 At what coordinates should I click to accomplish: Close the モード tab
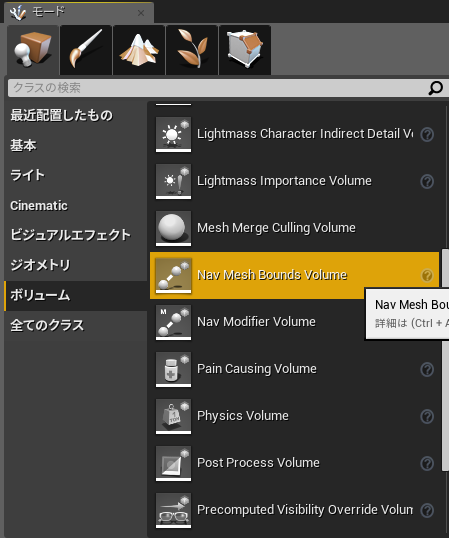[x=141, y=13]
